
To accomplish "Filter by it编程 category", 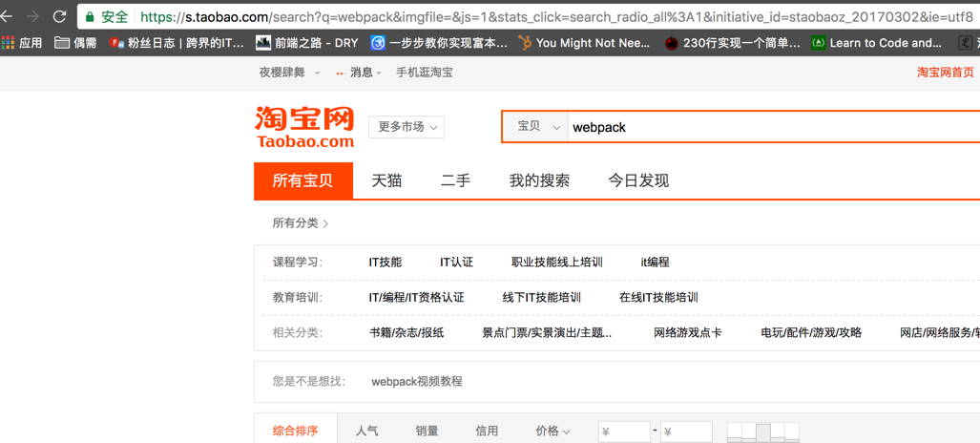I will 655,263.
